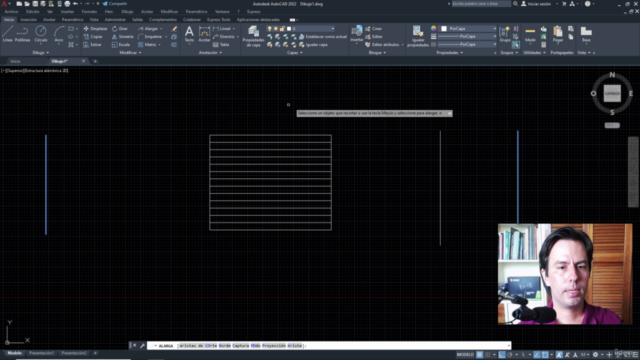
Task: Expand the Capas panel
Action: (295, 53)
